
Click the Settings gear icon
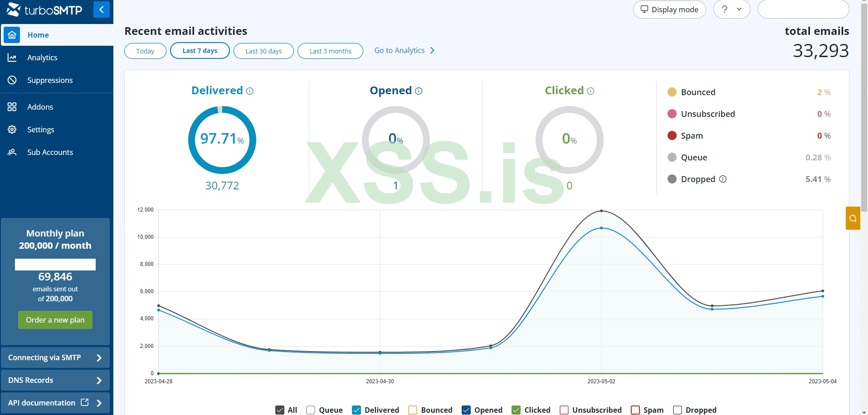tap(12, 130)
